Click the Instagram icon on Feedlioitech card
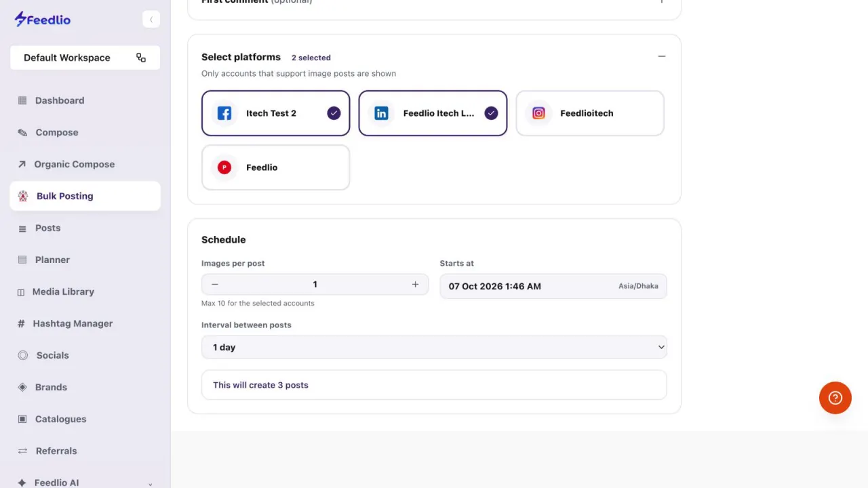Viewport: 868px width, 488px height. [x=538, y=113]
